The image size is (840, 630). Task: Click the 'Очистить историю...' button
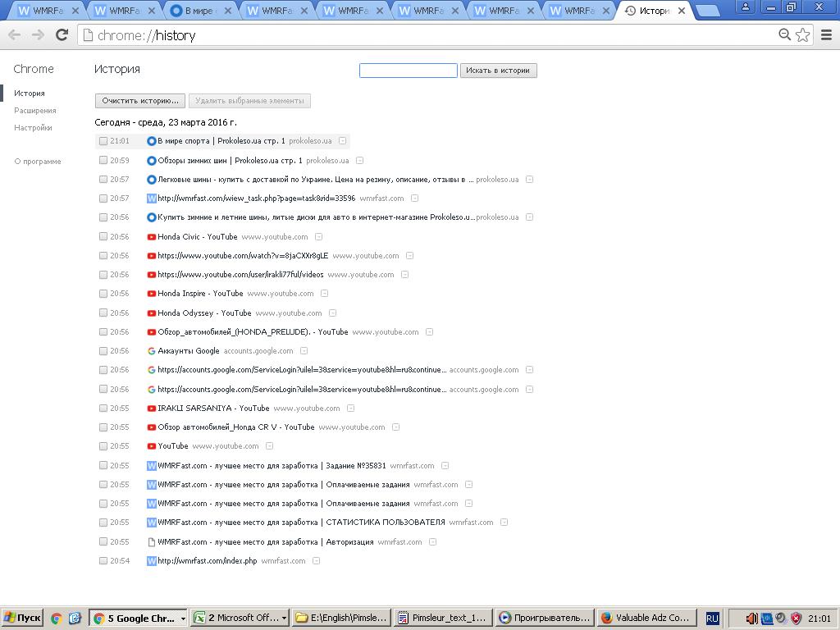140,101
